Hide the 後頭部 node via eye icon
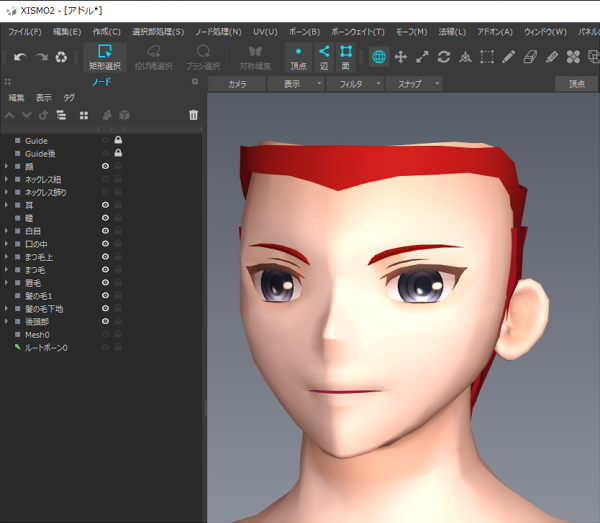The height and width of the screenshot is (523, 600). pos(105,321)
